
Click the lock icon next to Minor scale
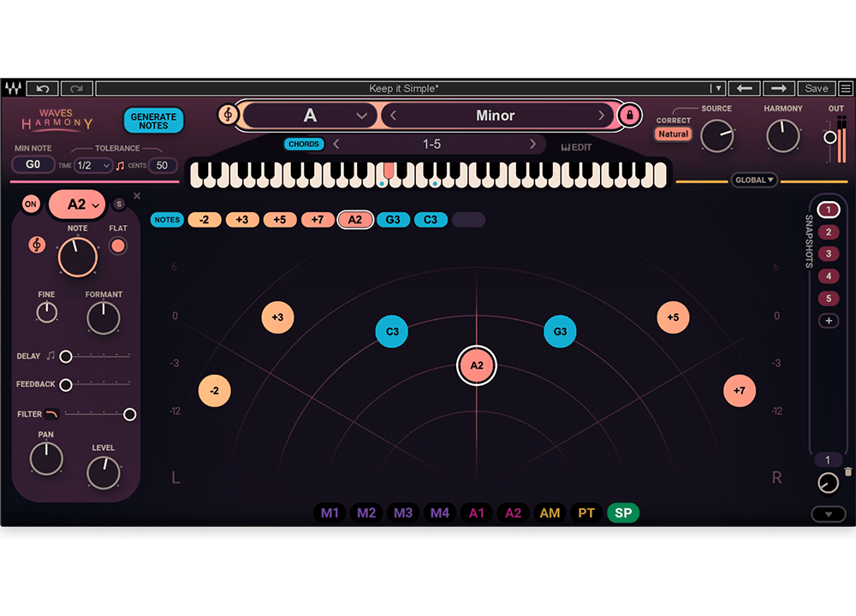(x=628, y=115)
